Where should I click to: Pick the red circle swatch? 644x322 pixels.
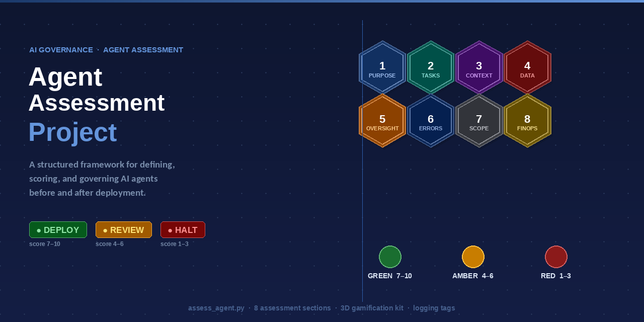coord(556,257)
